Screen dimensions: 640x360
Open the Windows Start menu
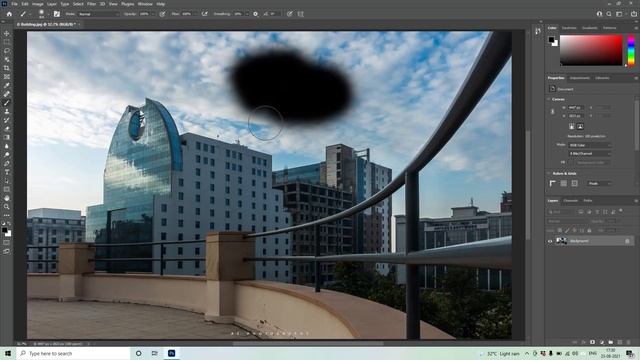(x=8, y=353)
